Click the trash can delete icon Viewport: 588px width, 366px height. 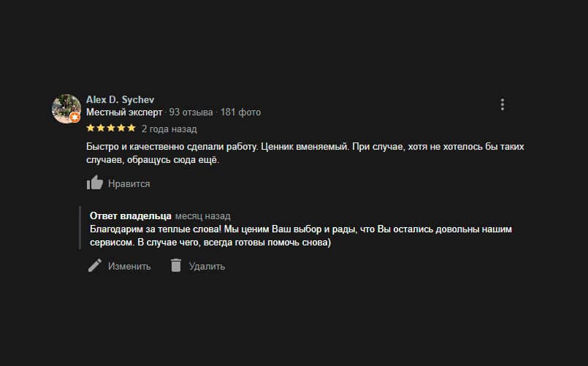click(x=175, y=266)
